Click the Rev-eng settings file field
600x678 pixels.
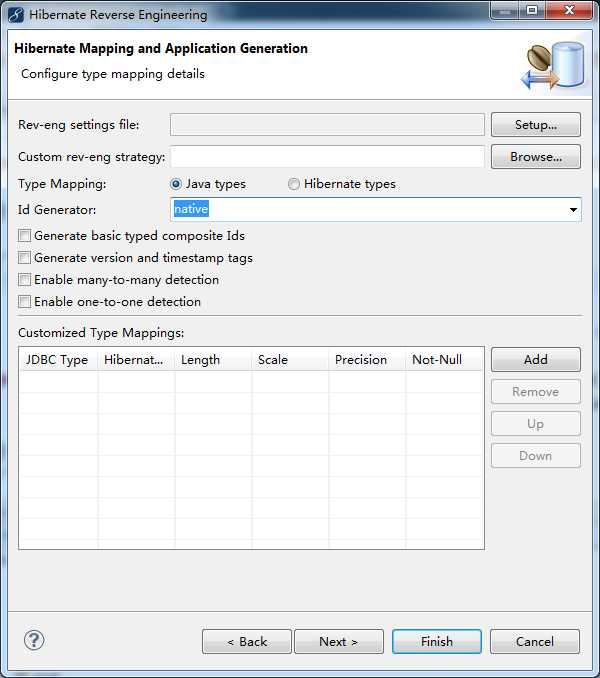point(327,125)
